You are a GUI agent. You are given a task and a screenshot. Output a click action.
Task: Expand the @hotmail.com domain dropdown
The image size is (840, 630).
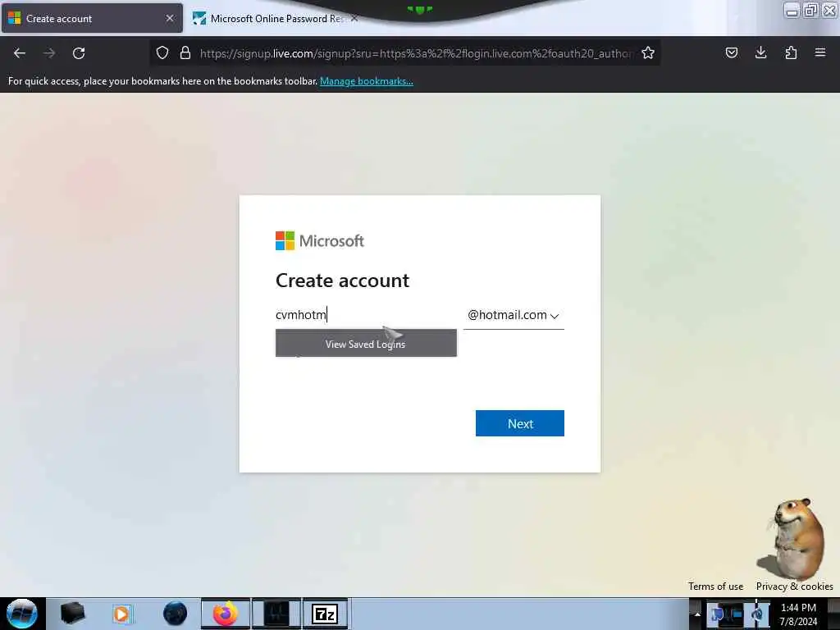pos(514,315)
